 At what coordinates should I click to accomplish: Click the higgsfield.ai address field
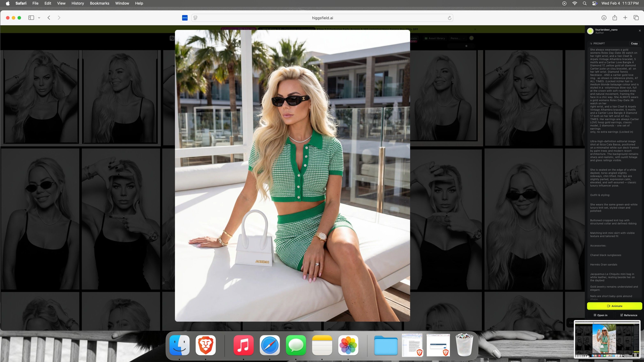(x=322, y=18)
